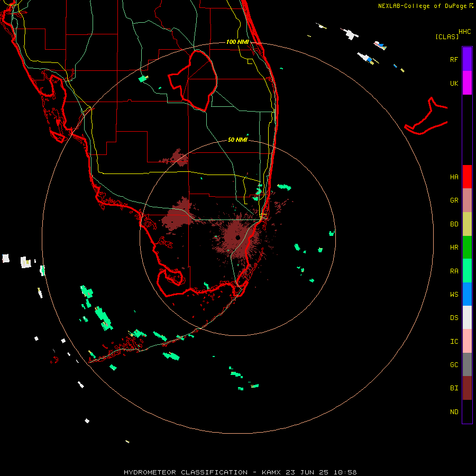Click the IC legend label
476x476 pixels.
point(454,342)
